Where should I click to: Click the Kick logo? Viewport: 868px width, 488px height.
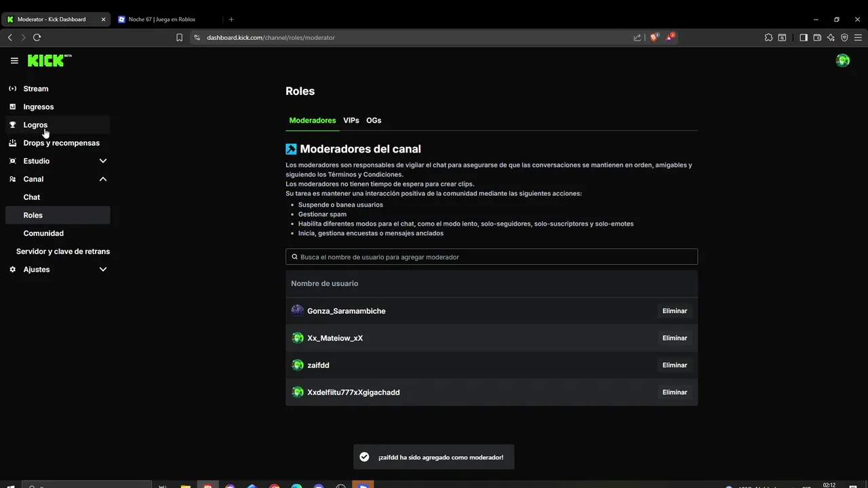pos(50,60)
